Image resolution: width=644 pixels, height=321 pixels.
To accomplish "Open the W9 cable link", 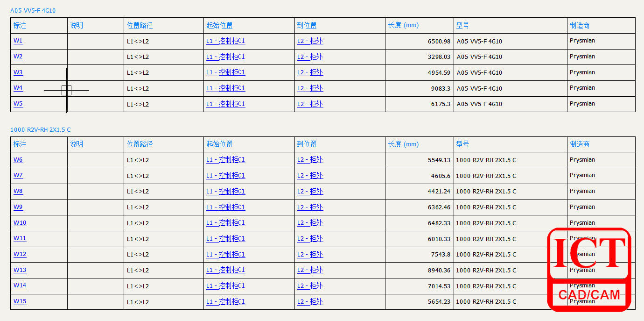I will pos(18,207).
